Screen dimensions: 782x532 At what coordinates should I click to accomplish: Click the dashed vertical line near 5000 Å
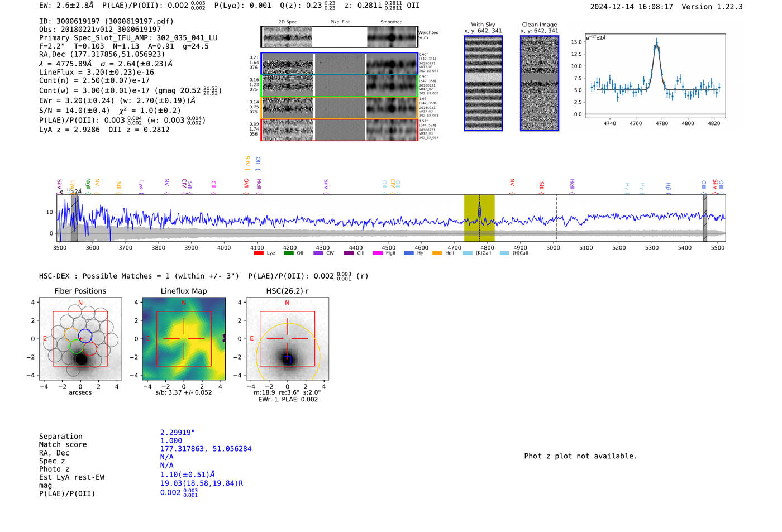click(556, 218)
